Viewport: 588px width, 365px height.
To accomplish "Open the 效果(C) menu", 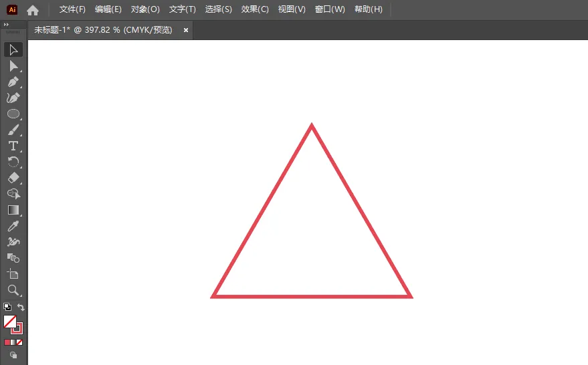I will click(255, 9).
